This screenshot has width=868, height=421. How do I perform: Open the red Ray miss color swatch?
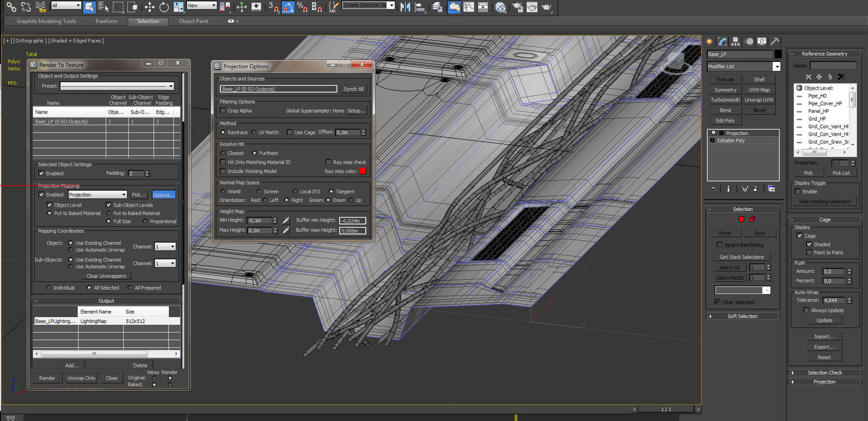tap(363, 171)
